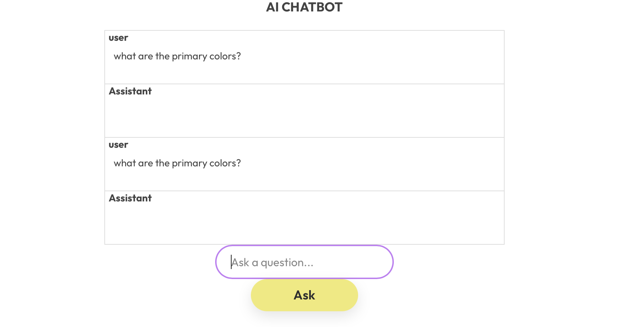Click the word "question..." in the input placeholder

coord(287,263)
